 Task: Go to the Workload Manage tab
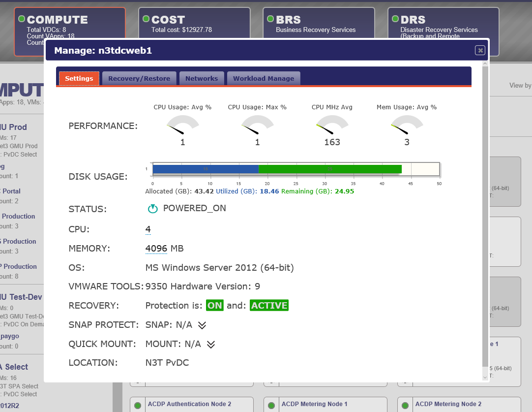click(264, 78)
